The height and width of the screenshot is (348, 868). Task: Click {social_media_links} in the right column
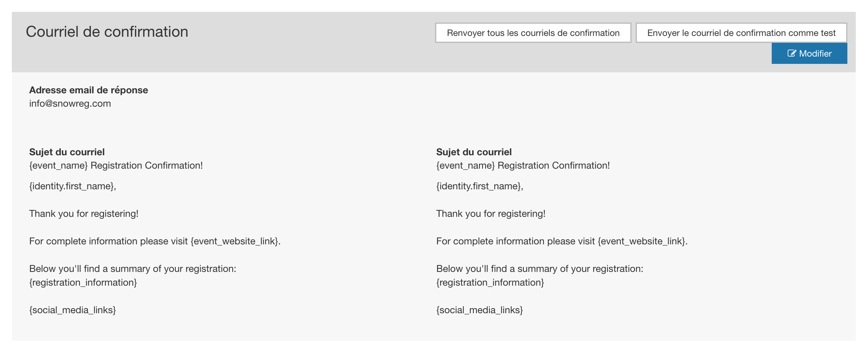pos(479,310)
